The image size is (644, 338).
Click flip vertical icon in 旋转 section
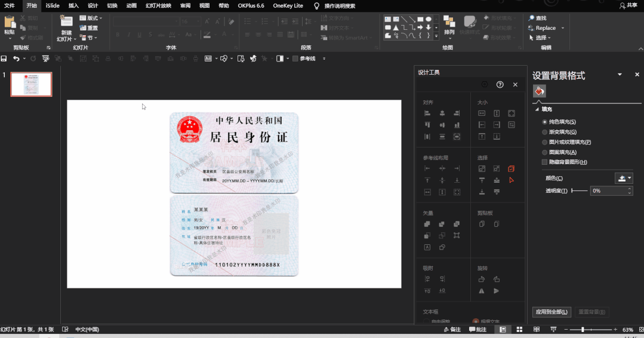tap(497, 291)
